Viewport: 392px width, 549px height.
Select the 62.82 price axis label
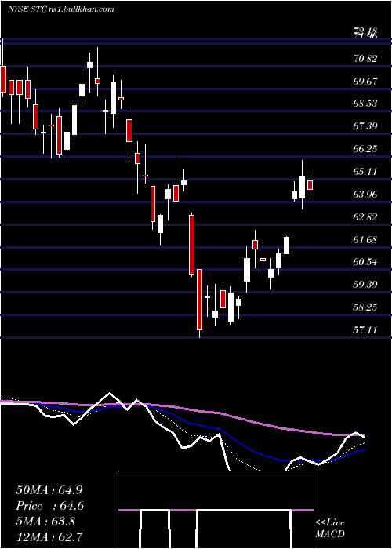pos(365,217)
